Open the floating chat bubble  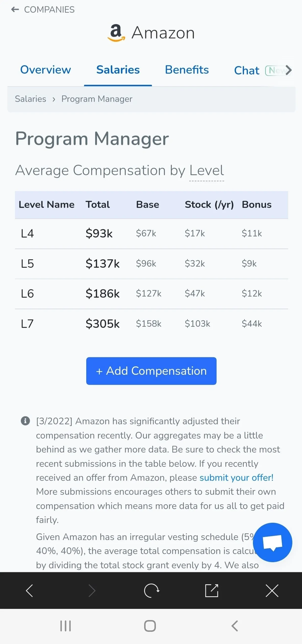pos(272,542)
